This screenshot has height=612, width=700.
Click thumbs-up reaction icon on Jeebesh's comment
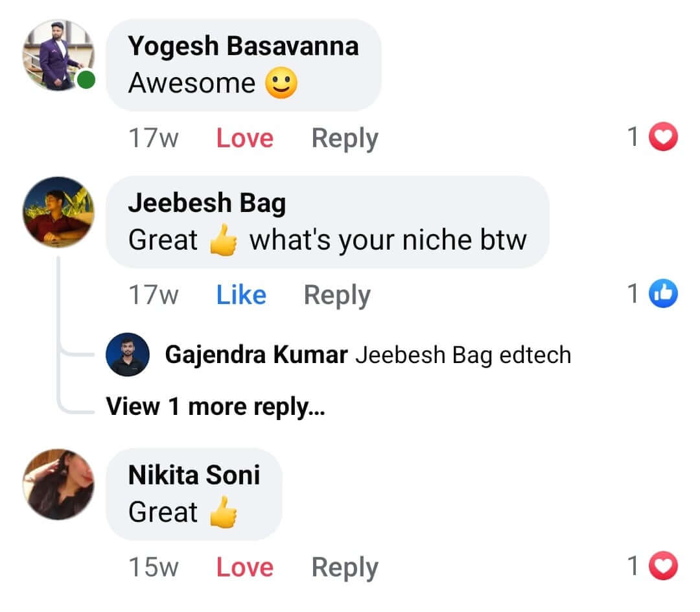(662, 294)
